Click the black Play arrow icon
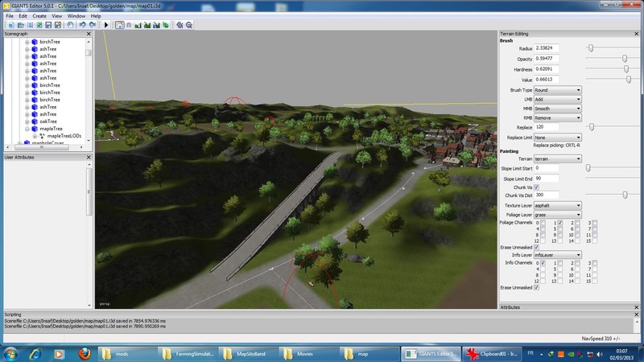The image size is (644, 362). click(x=106, y=25)
